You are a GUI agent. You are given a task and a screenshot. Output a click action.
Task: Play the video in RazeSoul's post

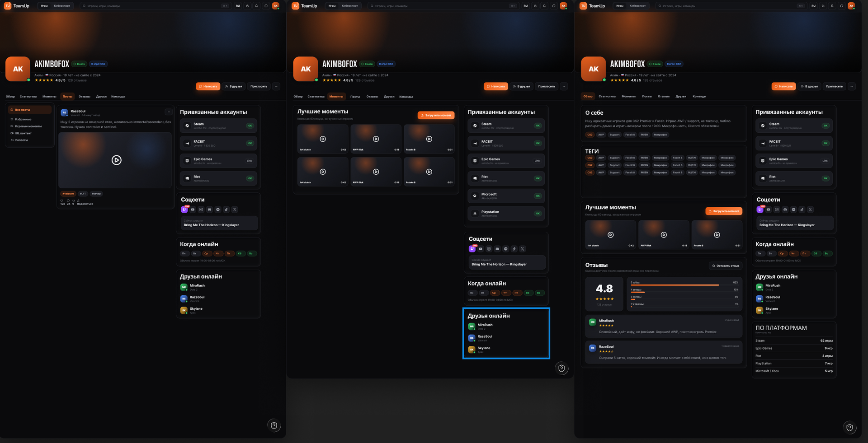click(116, 160)
